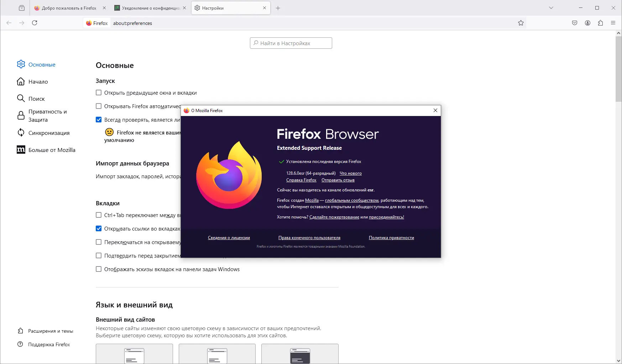Toggle Переключаться на открываемую вкладку checkbox
The height and width of the screenshot is (364, 622).
click(x=99, y=242)
